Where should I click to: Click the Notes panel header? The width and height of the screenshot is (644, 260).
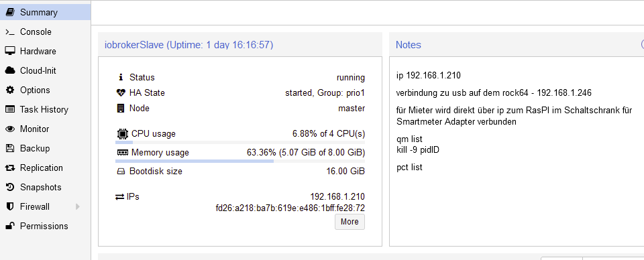click(517, 45)
